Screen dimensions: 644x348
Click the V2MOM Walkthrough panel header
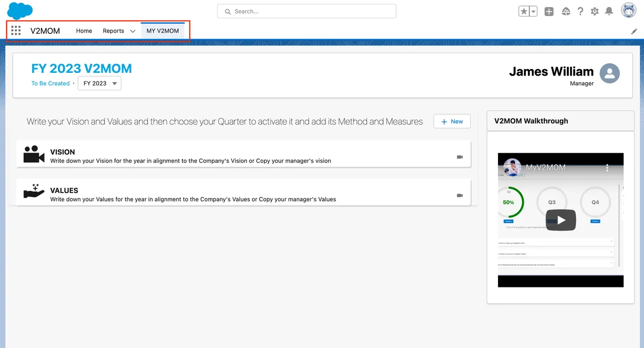click(x=560, y=121)
